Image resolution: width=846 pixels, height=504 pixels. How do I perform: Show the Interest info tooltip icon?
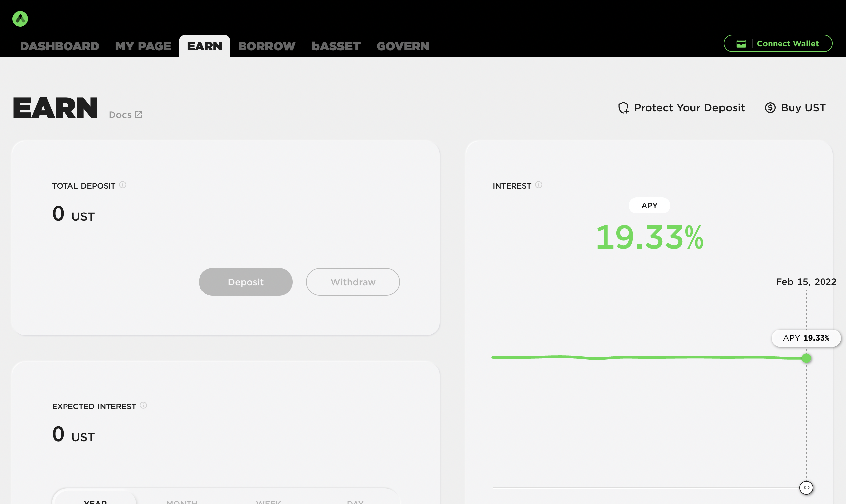coord(538,185)
